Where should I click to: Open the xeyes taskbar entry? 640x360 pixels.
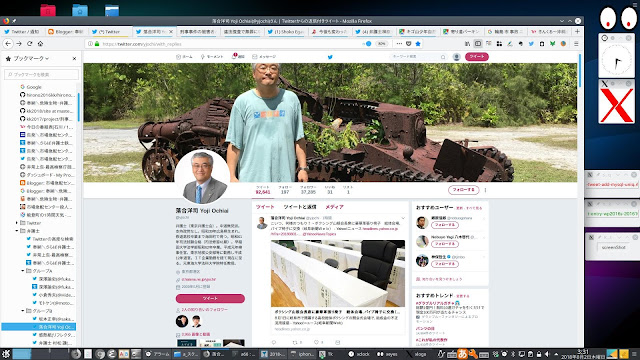tap(388, 354)
